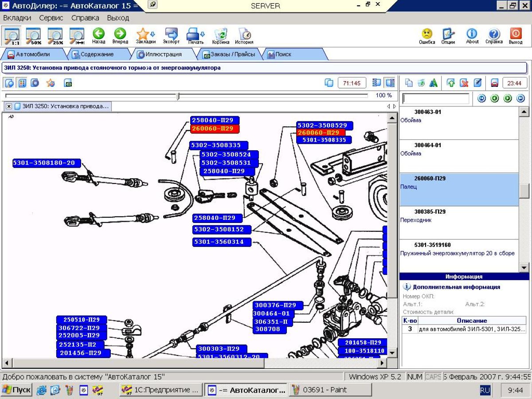This screenshot has width=532, height=399.
Task: Go forward with the Вперед button
Action: pyautogui.click(x=120, y=36)
